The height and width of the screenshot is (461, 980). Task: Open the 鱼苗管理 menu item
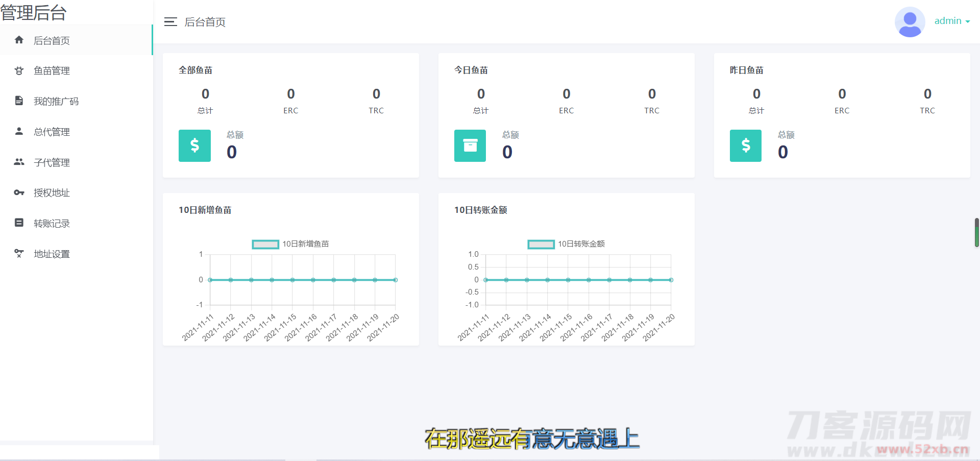click(x=53, y=70)
